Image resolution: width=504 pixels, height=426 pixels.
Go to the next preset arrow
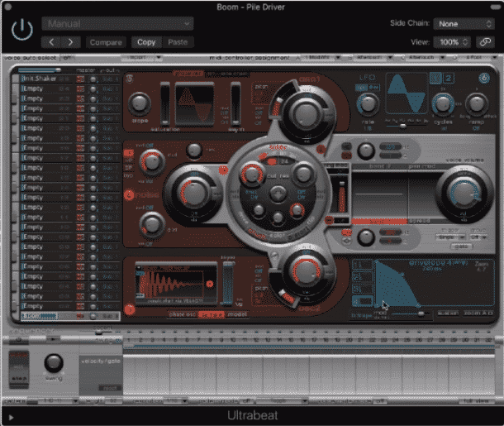[70, 42]
